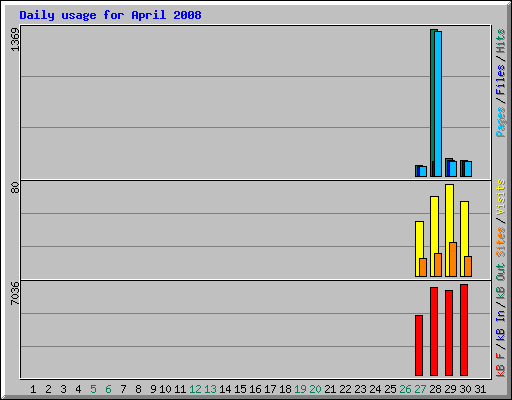The height and width of the screenshot is (400, 512).
Task: Click the "Daily usage for April 2008" title
Action: (x=110, y=15)
